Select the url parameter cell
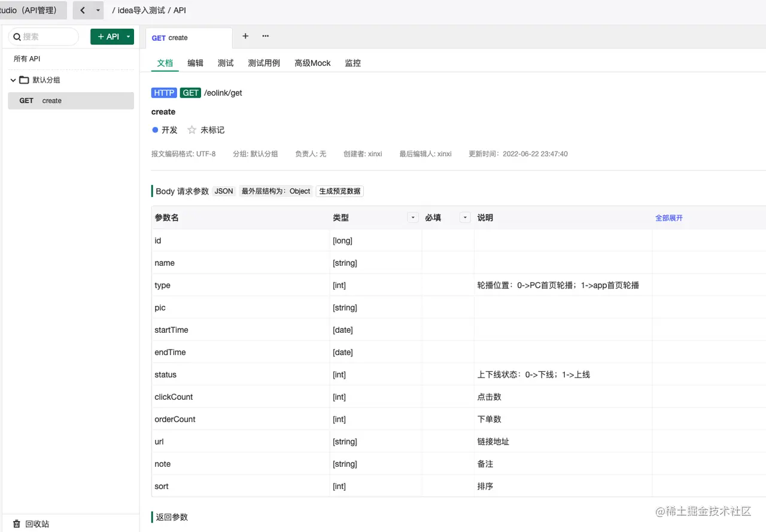Viewport: 766px width, 532px height. (159, 442)
